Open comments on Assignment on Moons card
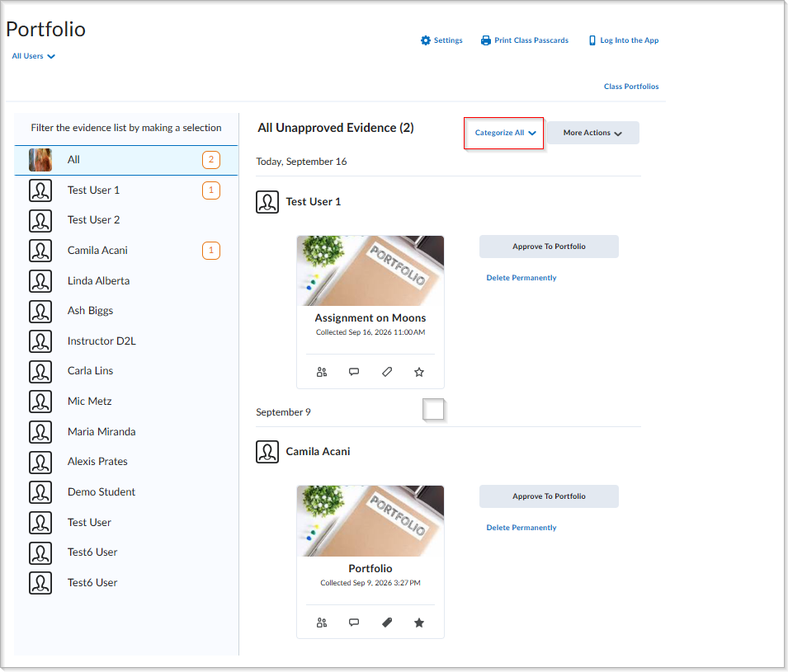The height and width of the screenshot is (672, 788). (354, 372)
